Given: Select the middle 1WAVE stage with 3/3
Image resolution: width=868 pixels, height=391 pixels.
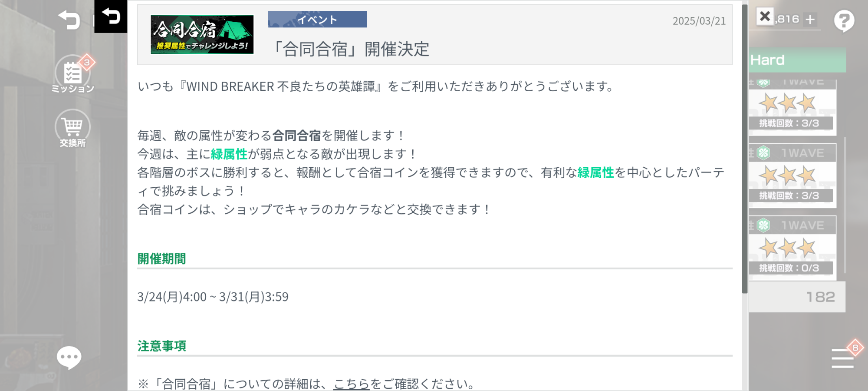Looking at the screenshot, I should [x=792, y=176].
